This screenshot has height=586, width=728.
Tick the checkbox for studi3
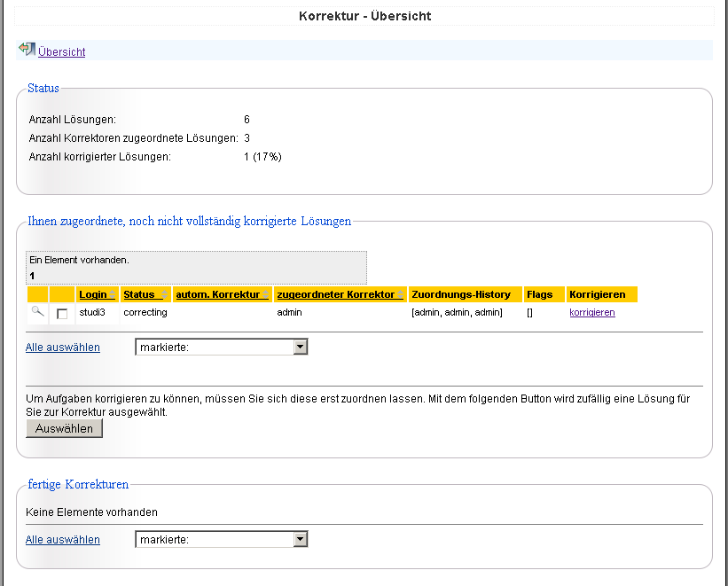62,314
